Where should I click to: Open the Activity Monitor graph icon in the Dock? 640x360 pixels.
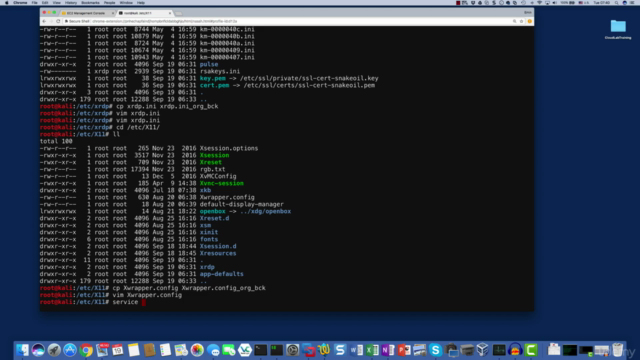(499, 350)
